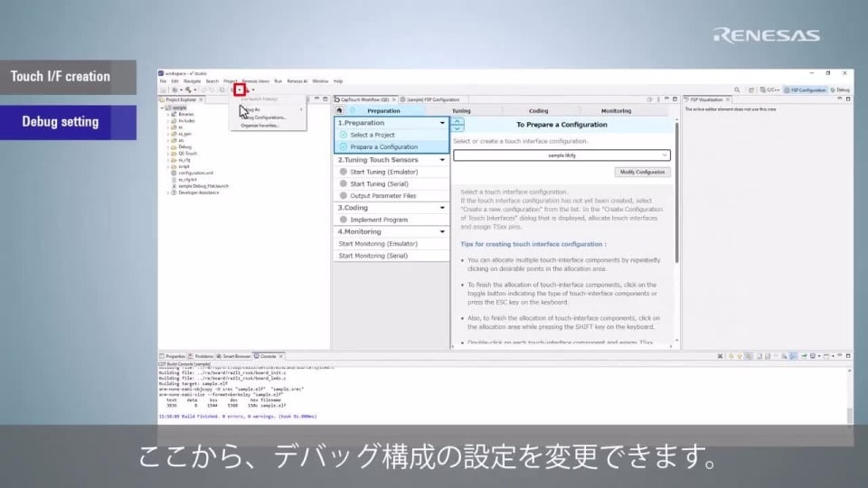
Task: Open the Run menu
Action: click(x=278, y=81)
